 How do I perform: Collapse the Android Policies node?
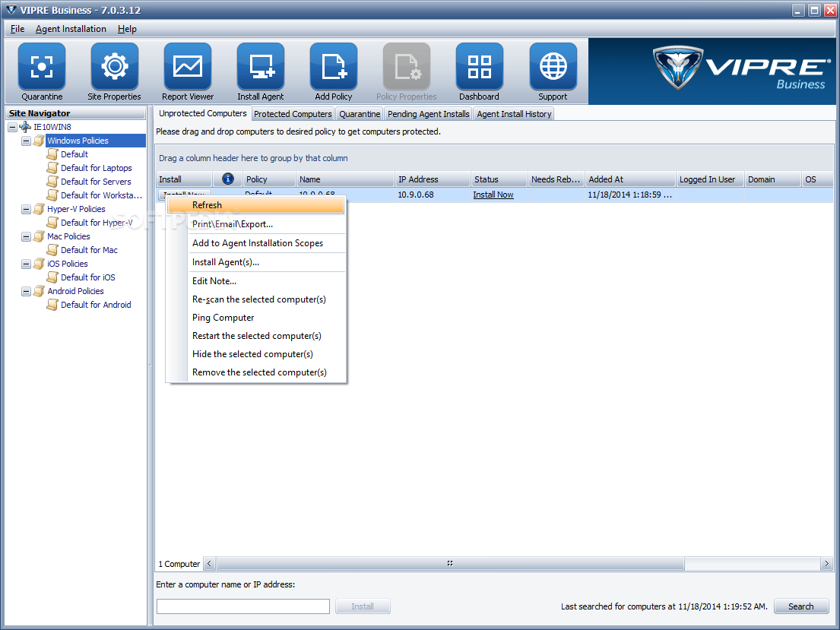[26, 291]
